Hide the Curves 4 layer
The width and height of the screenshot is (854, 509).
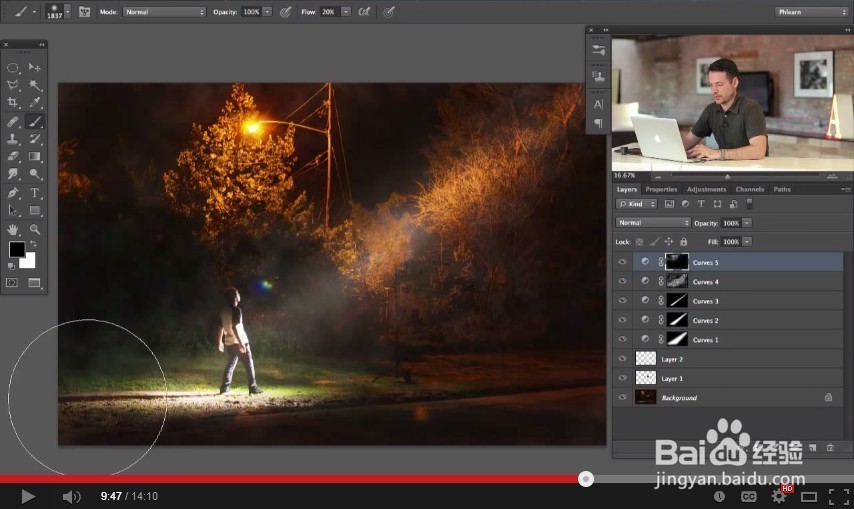click(622, 281)
